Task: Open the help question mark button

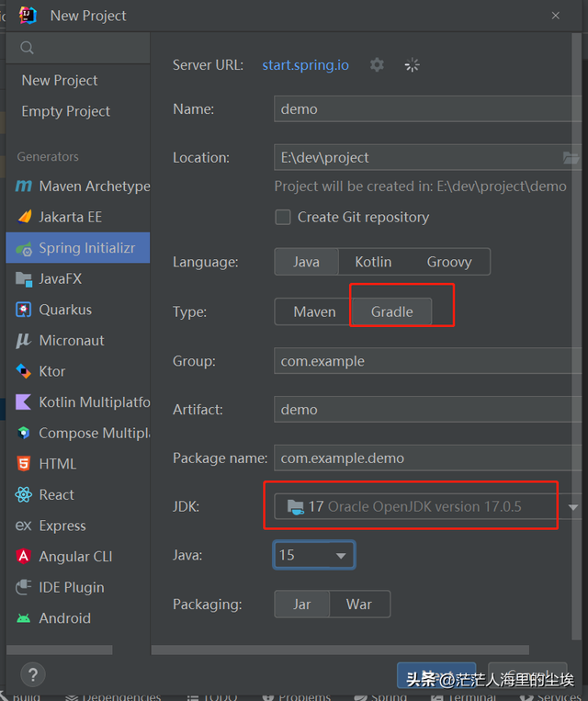Action: (33, 674)
